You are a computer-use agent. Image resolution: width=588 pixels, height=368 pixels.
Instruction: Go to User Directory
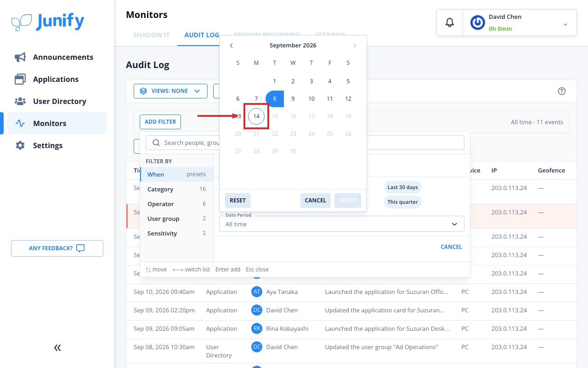[57, 101]
